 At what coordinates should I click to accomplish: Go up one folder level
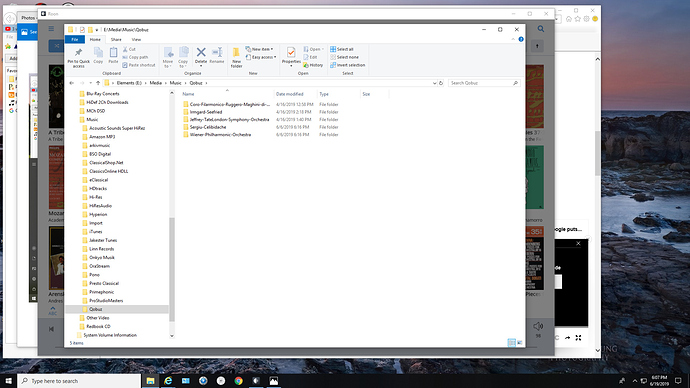click(x=98, y=83)
